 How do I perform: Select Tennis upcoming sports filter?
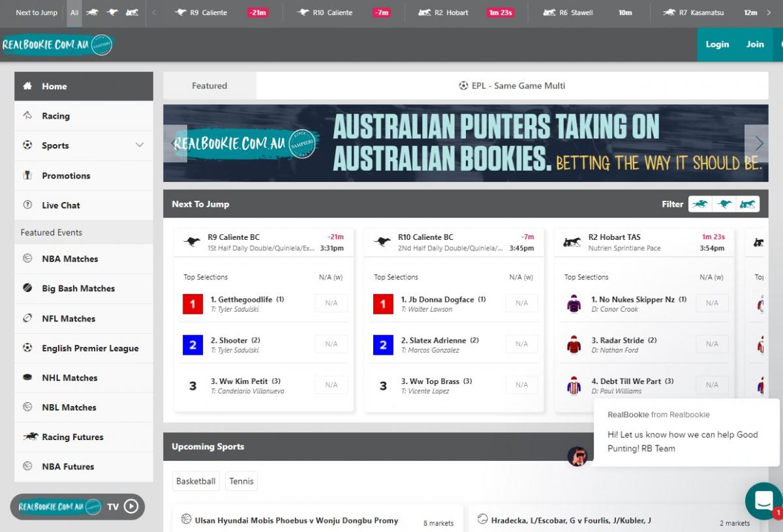(x=241, y=481)
